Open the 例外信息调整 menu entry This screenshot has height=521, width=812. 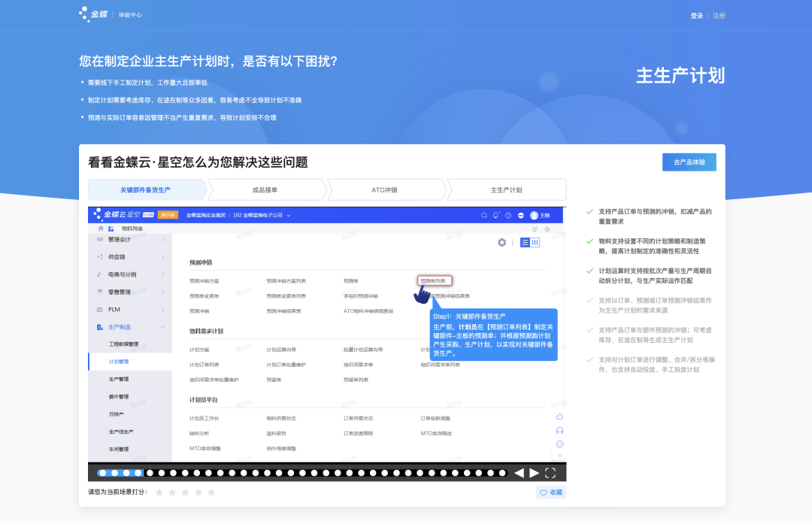(x=281, y=449)
